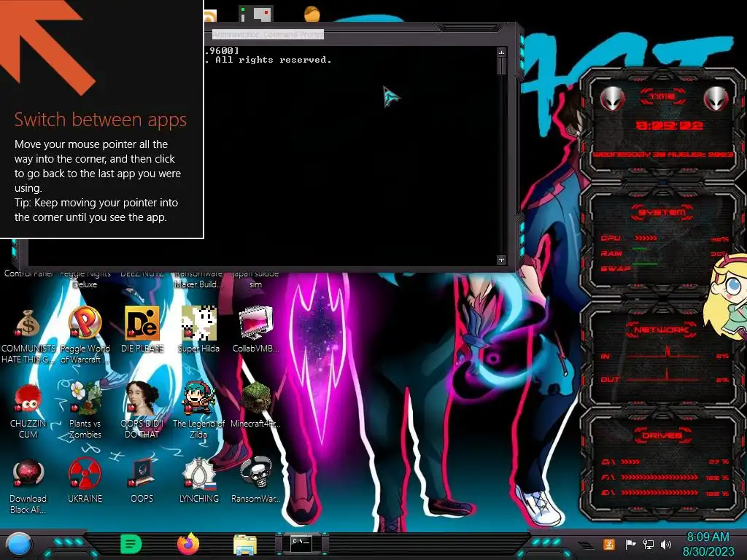
Task: Open Firefox from the taskbar
Action: point(188,544)
